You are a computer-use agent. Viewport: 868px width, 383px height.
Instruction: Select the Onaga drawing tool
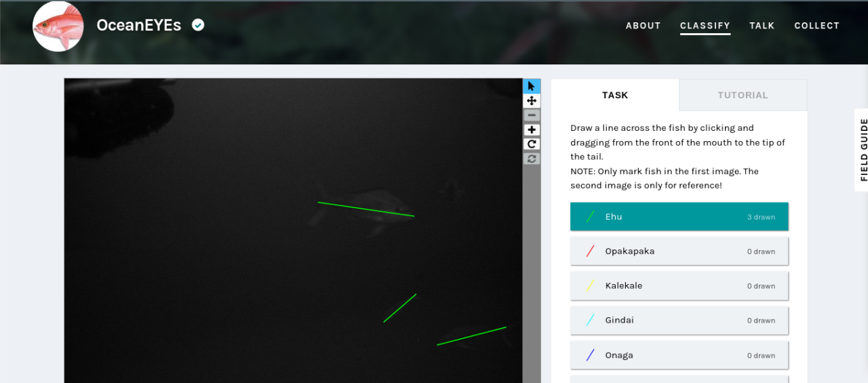point(679,355)
